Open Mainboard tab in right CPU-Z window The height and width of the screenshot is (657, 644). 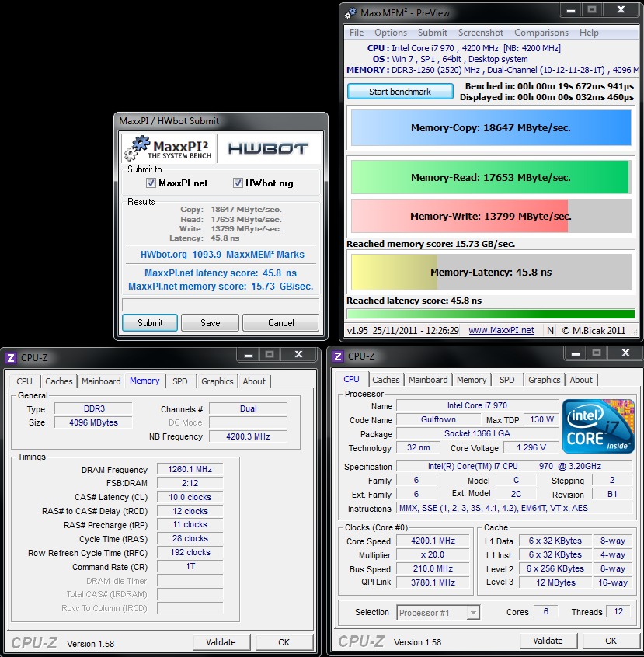[x=428, y=380]
